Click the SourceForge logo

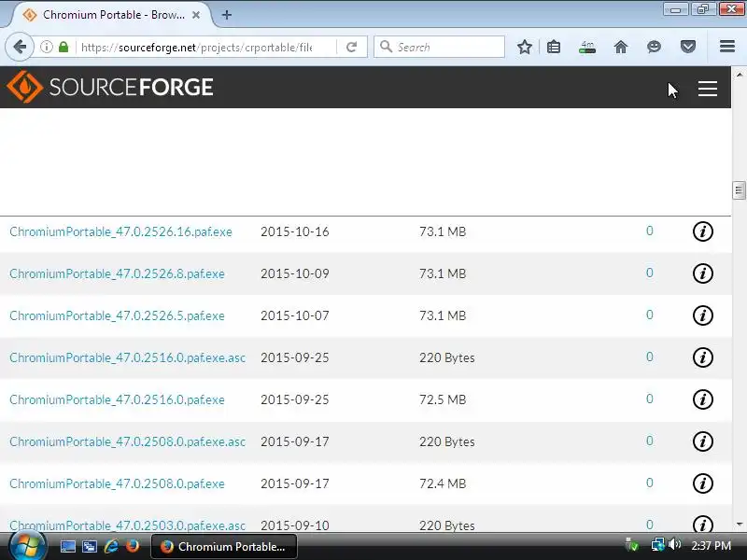pos(110,87)
